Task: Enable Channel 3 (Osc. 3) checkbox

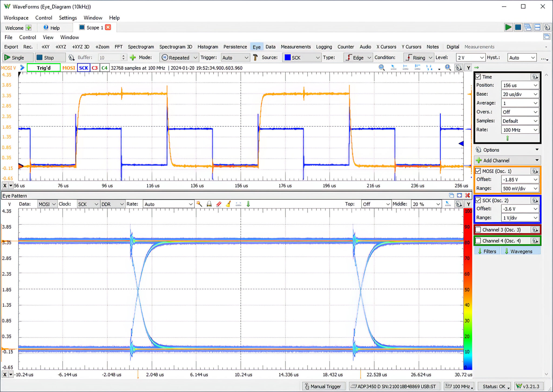Action: (x=478, y=230)
